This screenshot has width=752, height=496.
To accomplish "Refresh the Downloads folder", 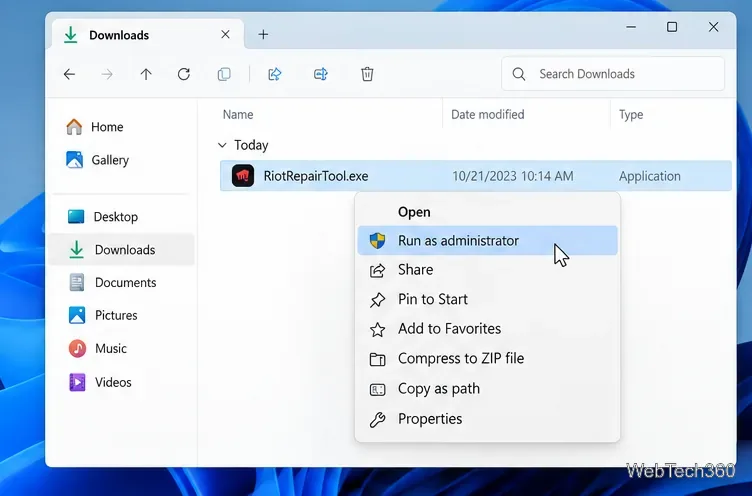I will (x=184, y=74).
